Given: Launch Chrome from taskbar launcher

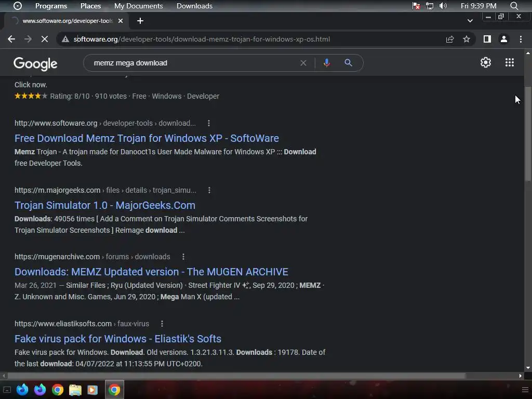Looking at the screenshot, I should (58, 390).
